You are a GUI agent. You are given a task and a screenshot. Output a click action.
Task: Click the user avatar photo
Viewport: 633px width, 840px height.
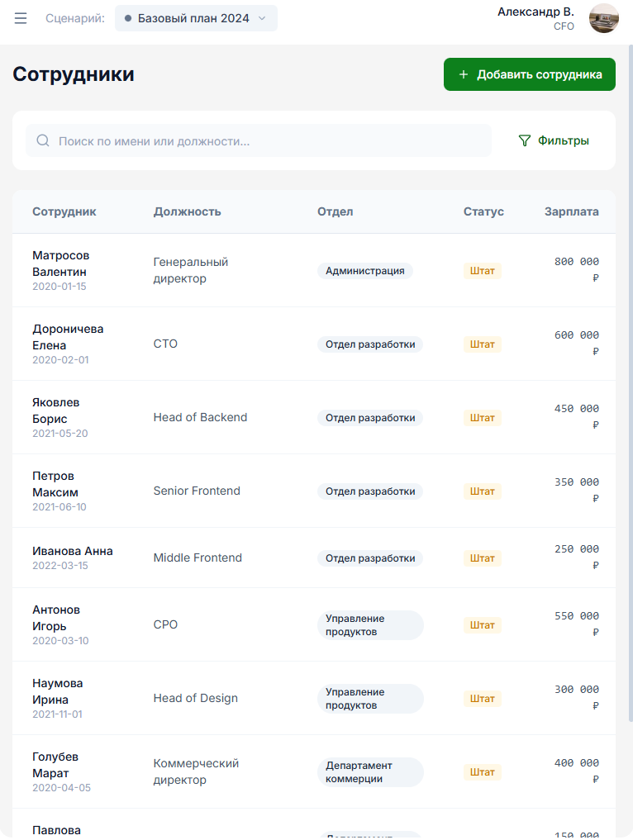pos(603,18)
